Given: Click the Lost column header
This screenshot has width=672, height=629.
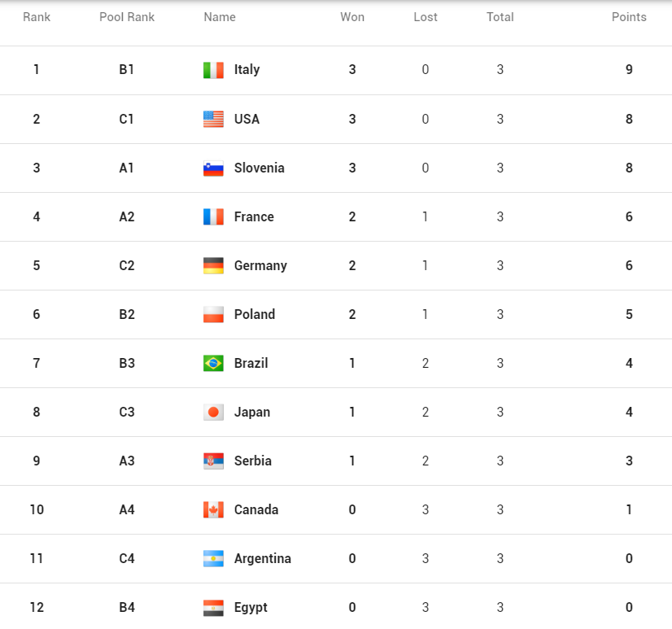Looking at the screenshot, I should coord(425,17).
